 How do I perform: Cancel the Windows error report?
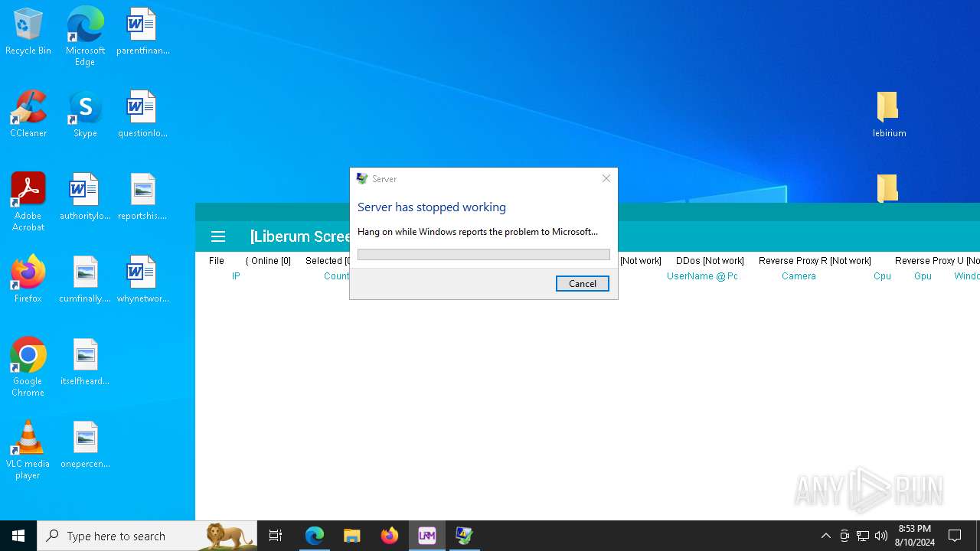(583, 283)
